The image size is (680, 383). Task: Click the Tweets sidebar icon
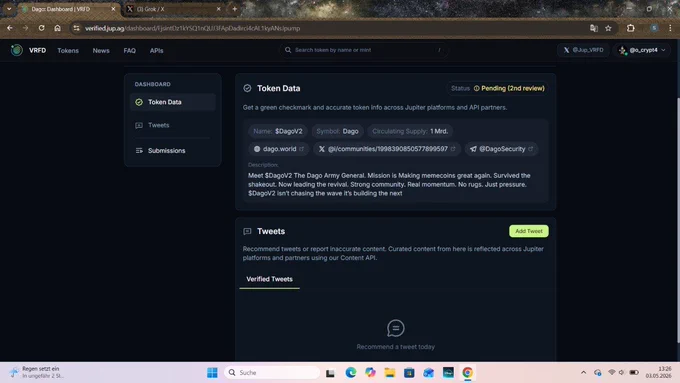[139, 125]
